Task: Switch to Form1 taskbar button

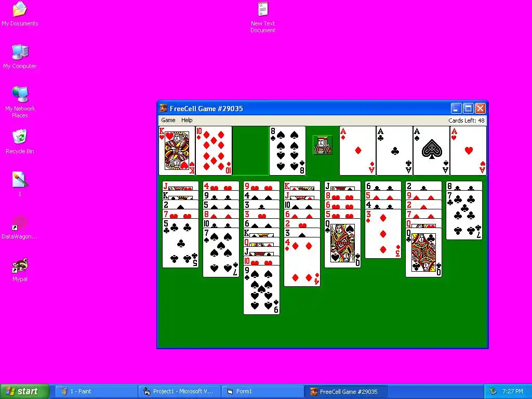Action: pos(262,392)
